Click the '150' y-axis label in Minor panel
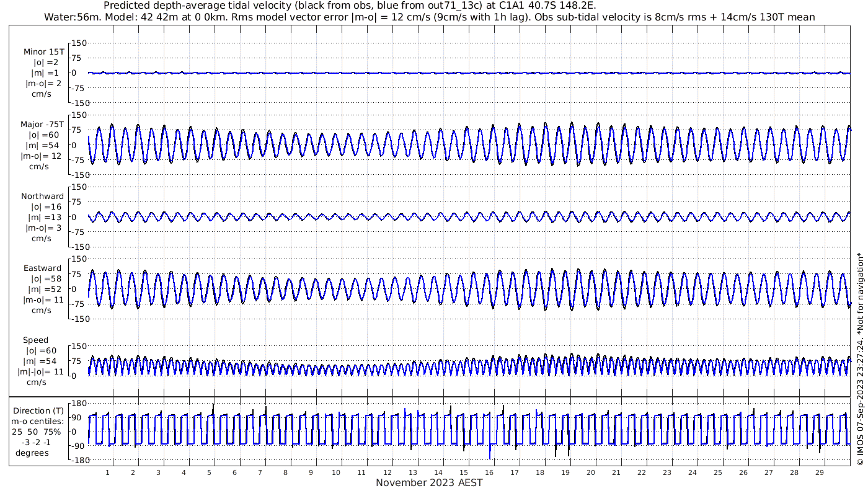868x496 pixels. click(x=80, y=43)
